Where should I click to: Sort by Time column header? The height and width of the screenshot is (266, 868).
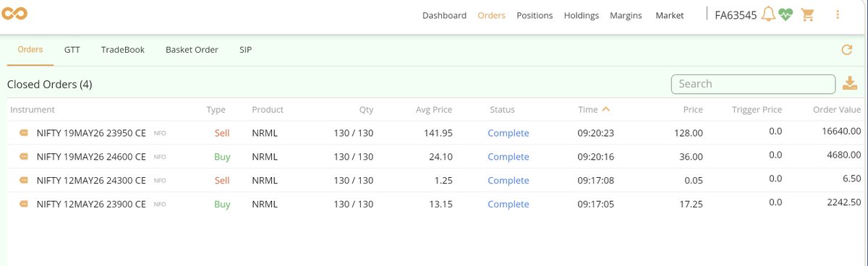(588, 110)
